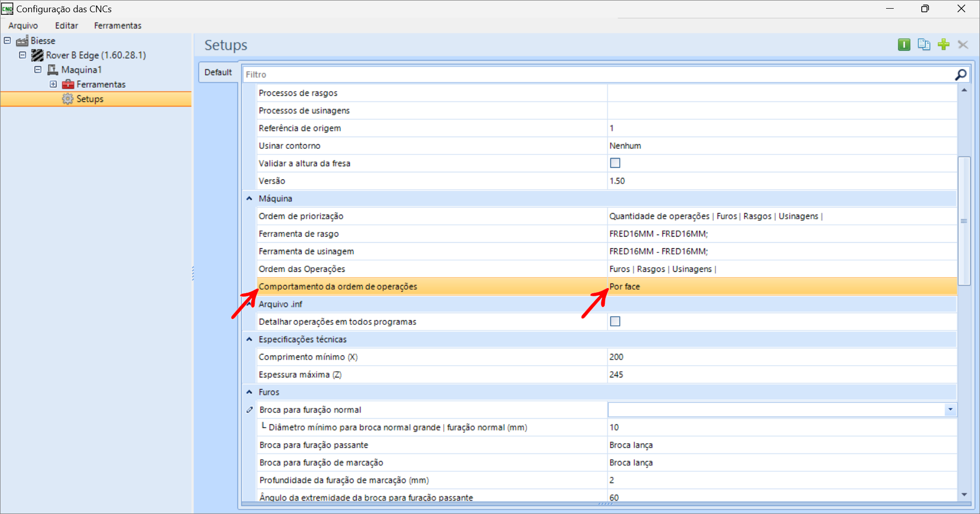This screenshot has height=514, width=980.
Task: Click in the Filtro input field
Action: (597, 75)
